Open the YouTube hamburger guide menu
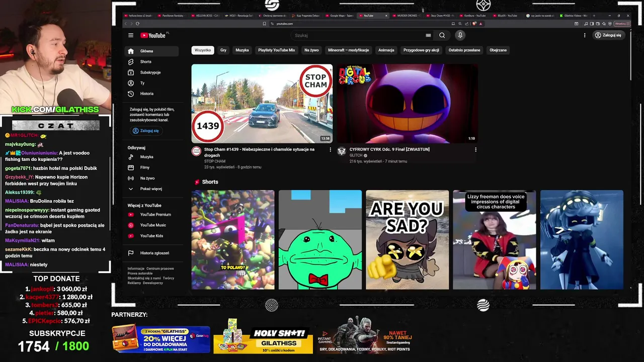This screenshot has width=644, height=362. click(x=131, y=35)
